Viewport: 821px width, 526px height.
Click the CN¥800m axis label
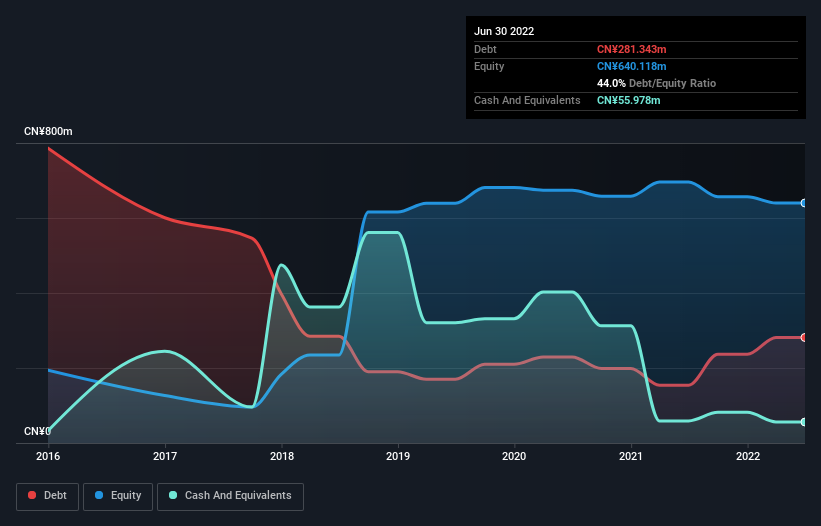pyautogui.click(x=48, y=131)
